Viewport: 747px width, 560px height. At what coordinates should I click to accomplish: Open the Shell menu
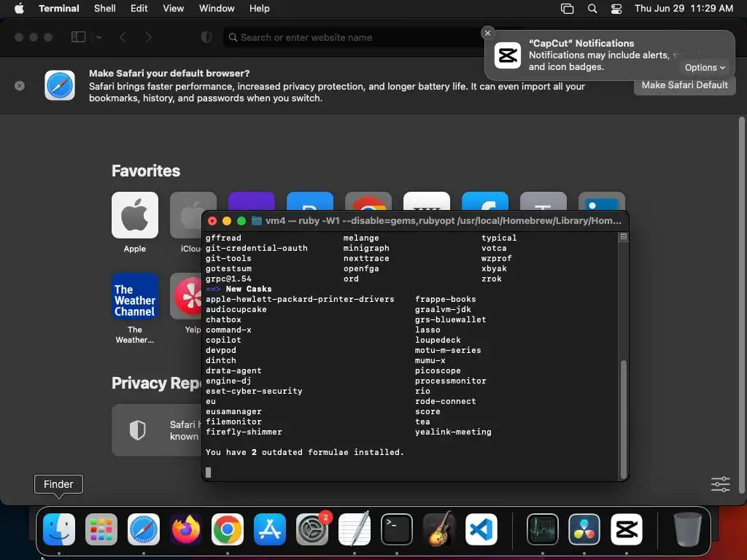(x=105, y=8)
